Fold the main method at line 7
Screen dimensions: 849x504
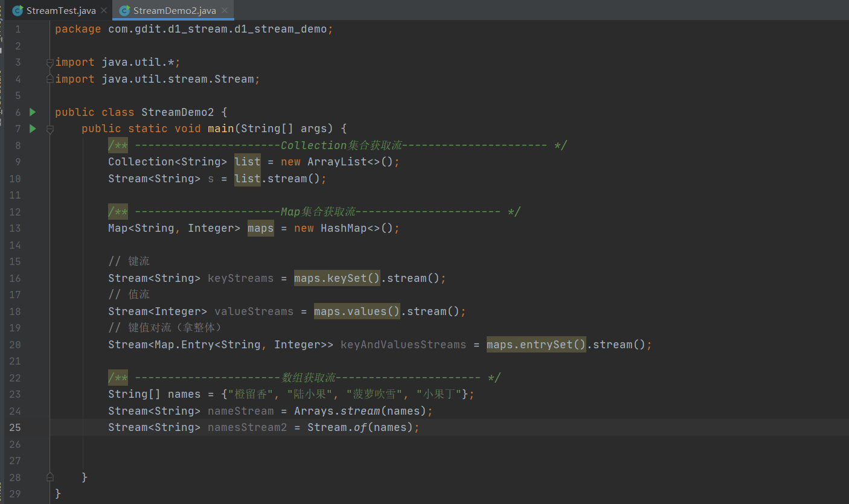click(50, 129)
